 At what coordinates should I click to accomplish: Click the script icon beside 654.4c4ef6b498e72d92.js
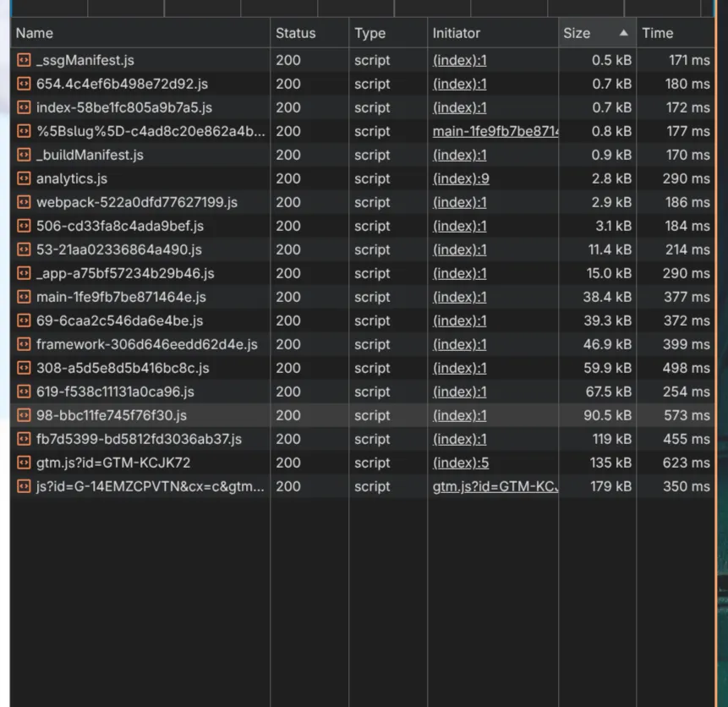24,84
